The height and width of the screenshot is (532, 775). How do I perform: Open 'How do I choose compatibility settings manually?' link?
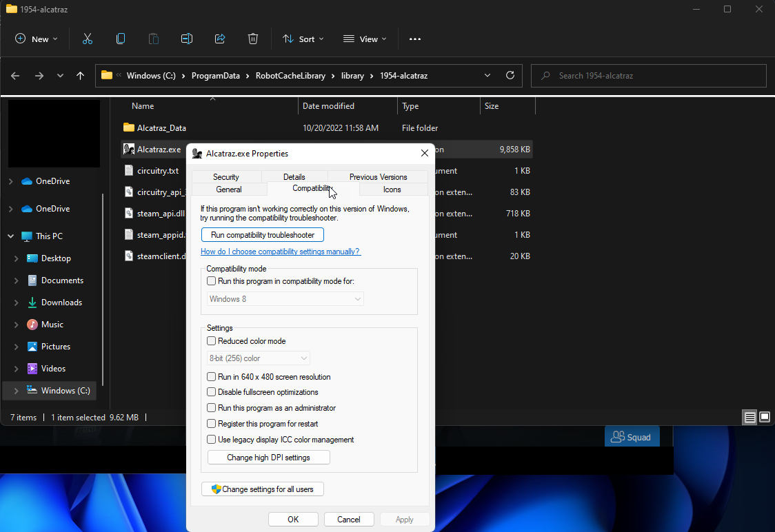point(280,252)
